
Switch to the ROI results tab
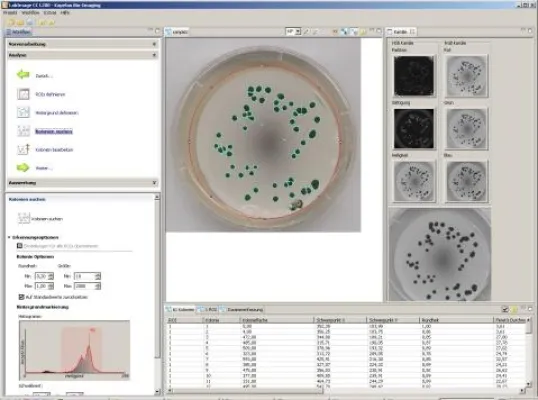tap(208, 309)
